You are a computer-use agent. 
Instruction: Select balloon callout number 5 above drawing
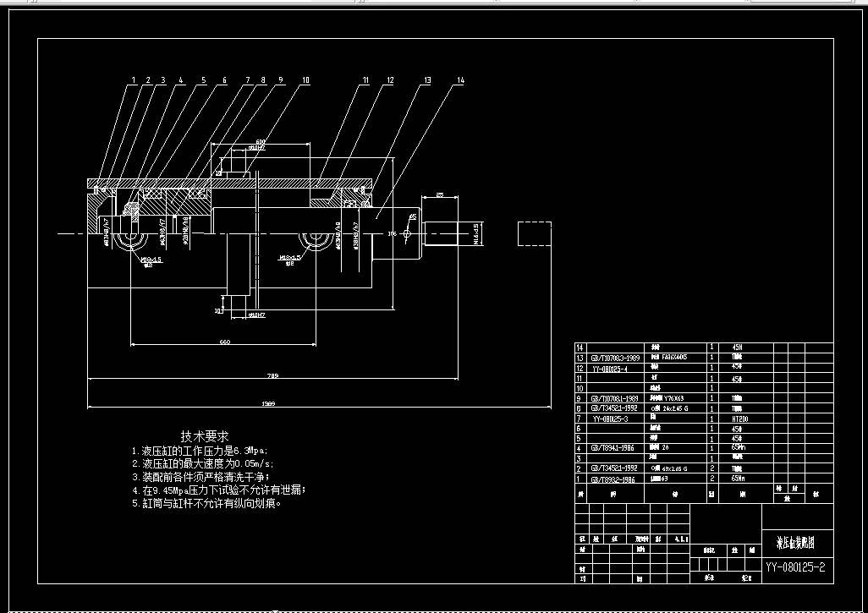coord(203,80)
